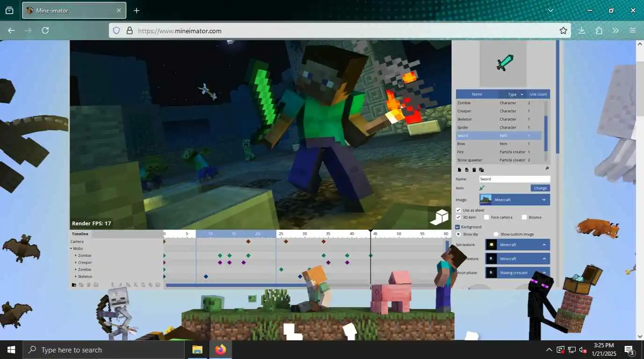
Task: Open the Moon phase Waxing crescent dropdown
Action: tap(518, 273)
